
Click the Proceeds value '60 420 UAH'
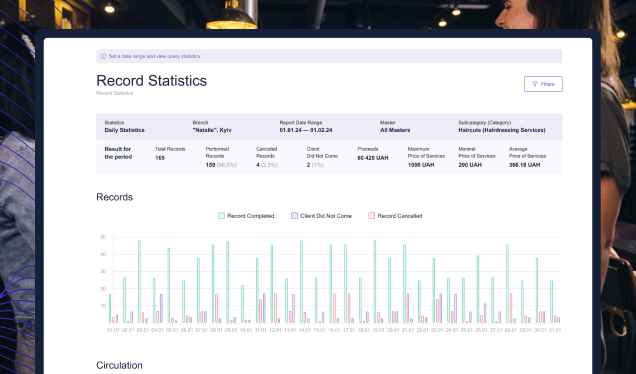tap(373, 158)
